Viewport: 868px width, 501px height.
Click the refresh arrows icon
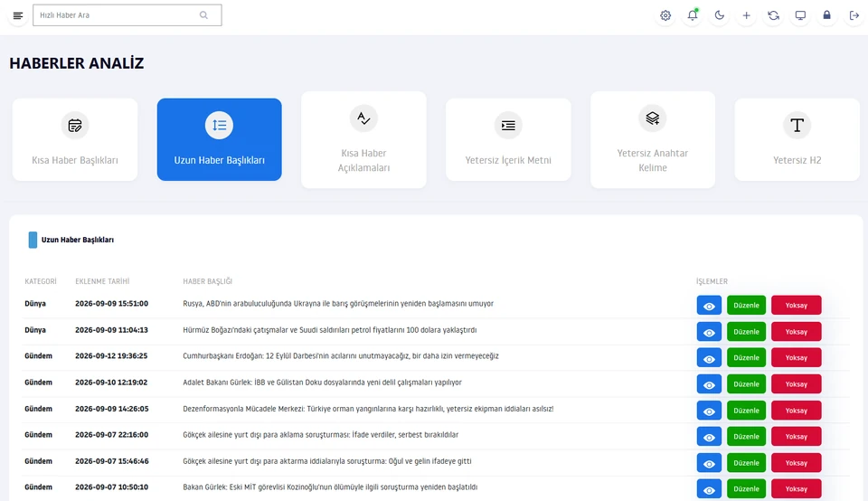773,15
